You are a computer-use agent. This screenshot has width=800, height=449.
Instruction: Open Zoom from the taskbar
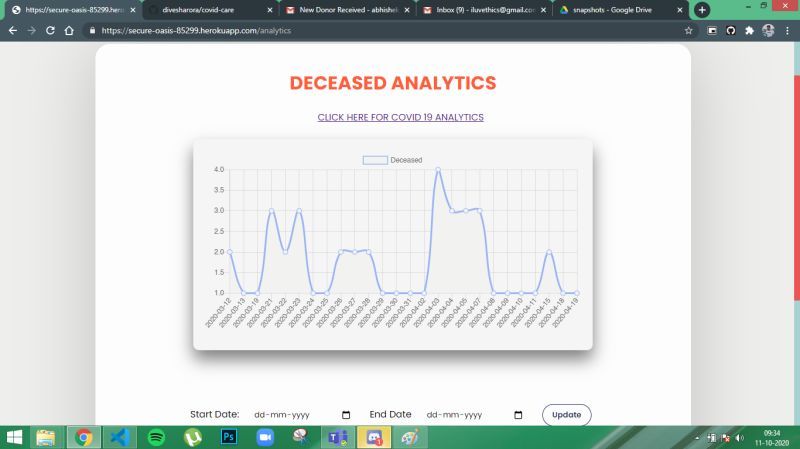(265, 437)
